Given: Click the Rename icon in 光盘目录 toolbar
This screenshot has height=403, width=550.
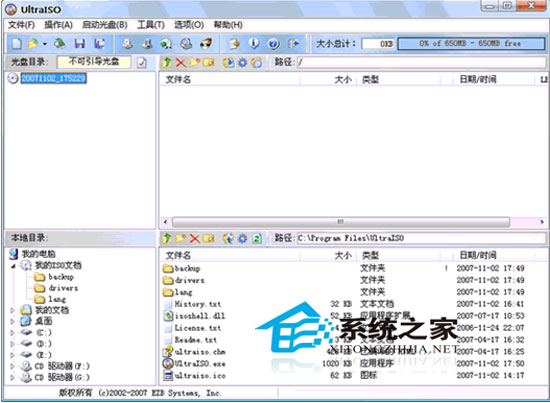Looking at the screenshot, I should point(209,63).
